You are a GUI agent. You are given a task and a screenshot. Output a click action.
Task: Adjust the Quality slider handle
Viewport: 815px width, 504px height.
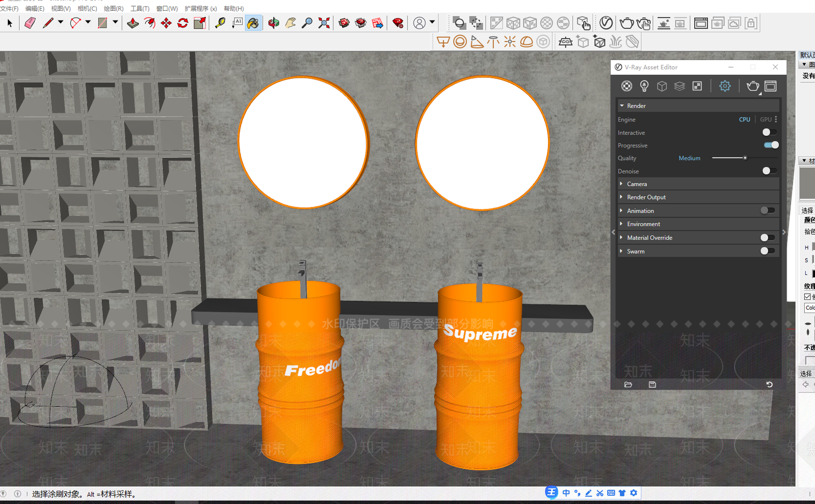(x=745, y=158)
